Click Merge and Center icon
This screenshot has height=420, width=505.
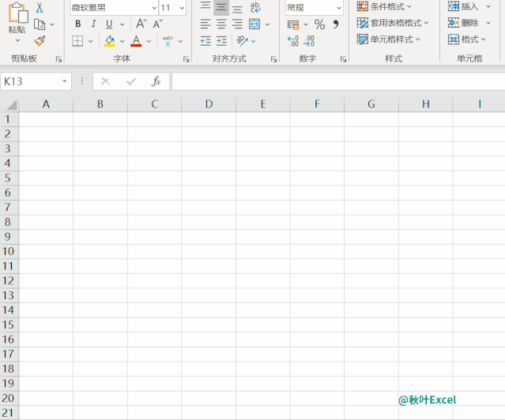tap(254, 24)
